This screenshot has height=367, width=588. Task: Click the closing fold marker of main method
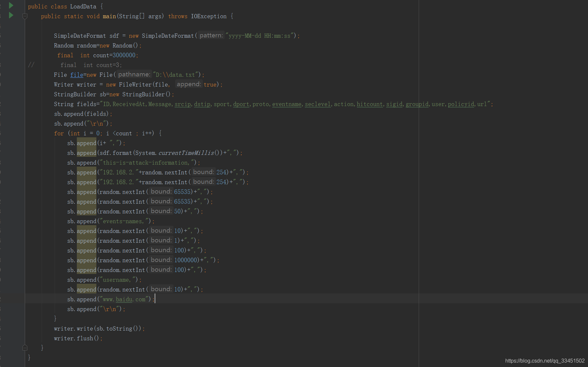(25, 348)
